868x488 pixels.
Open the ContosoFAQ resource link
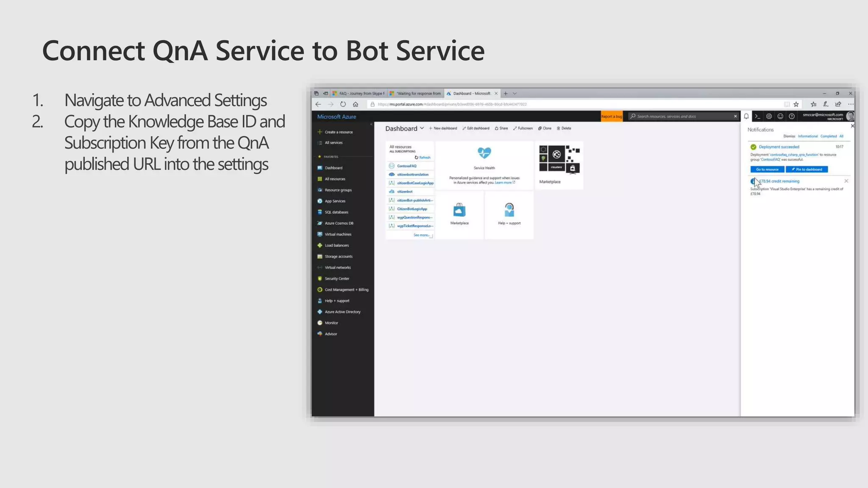point(406,166)
